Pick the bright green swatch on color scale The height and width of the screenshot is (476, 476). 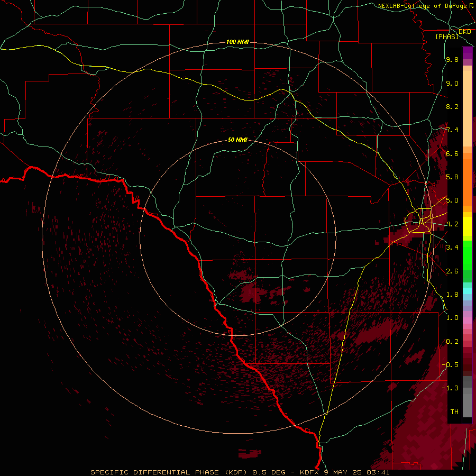467,255
